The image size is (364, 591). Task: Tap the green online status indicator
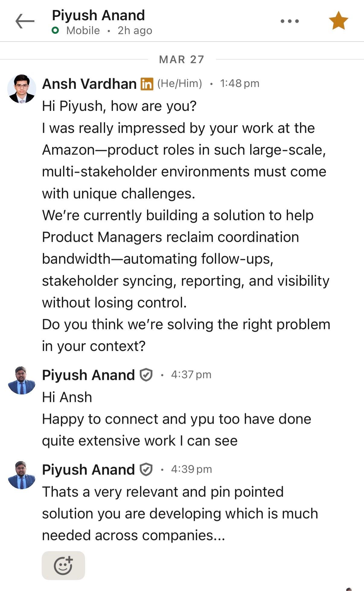(x=55, y=31)
